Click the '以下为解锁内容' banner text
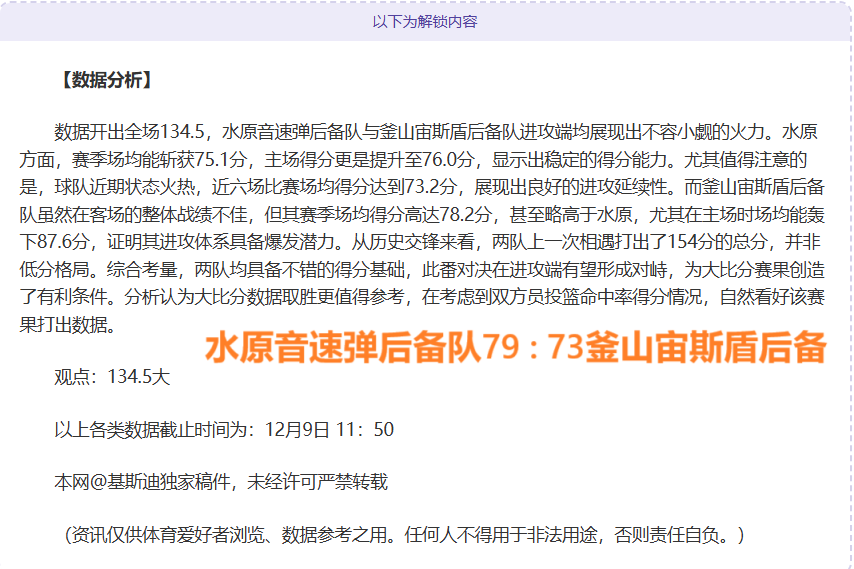 [x=425, y=21]
